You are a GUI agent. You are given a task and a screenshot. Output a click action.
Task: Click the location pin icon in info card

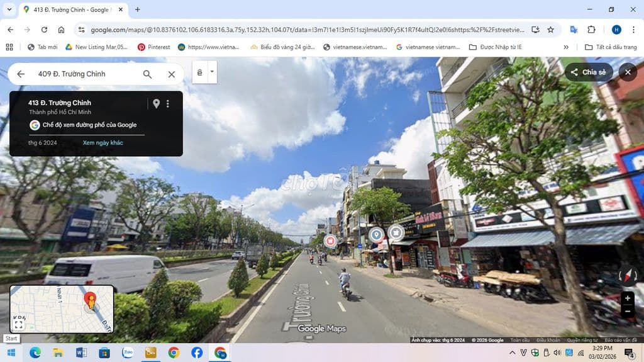(156, 104)
